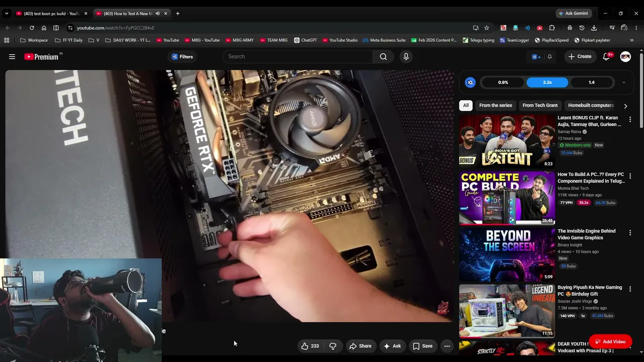Start voice search with microphone icon
The image size is (644, 362).
coord(406,57)
